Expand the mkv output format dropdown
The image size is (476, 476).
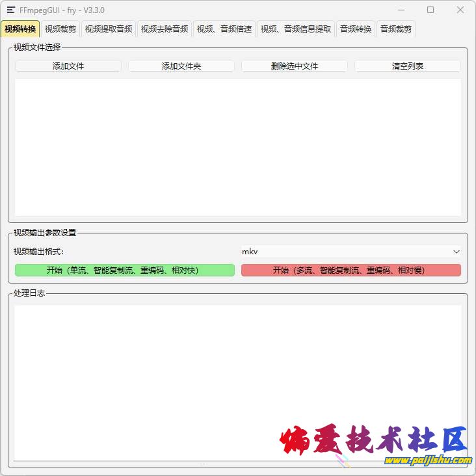350,252
